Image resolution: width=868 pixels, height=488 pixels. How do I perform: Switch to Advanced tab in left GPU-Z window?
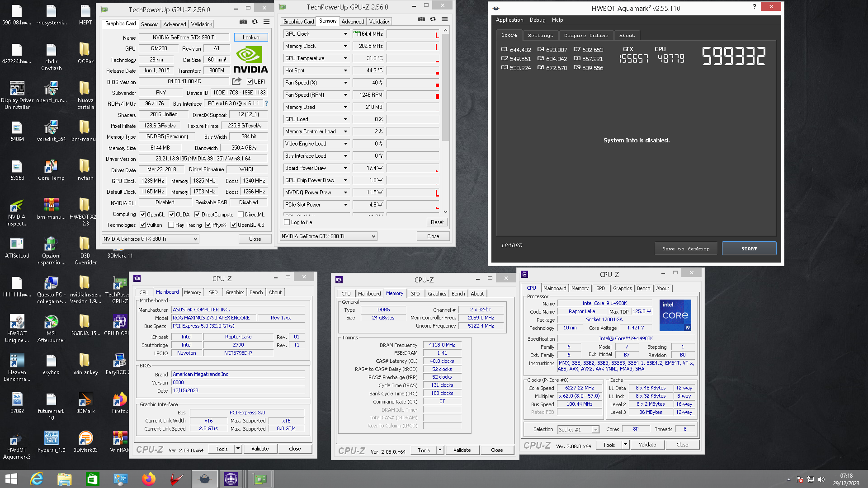click(x=175, y=24)
